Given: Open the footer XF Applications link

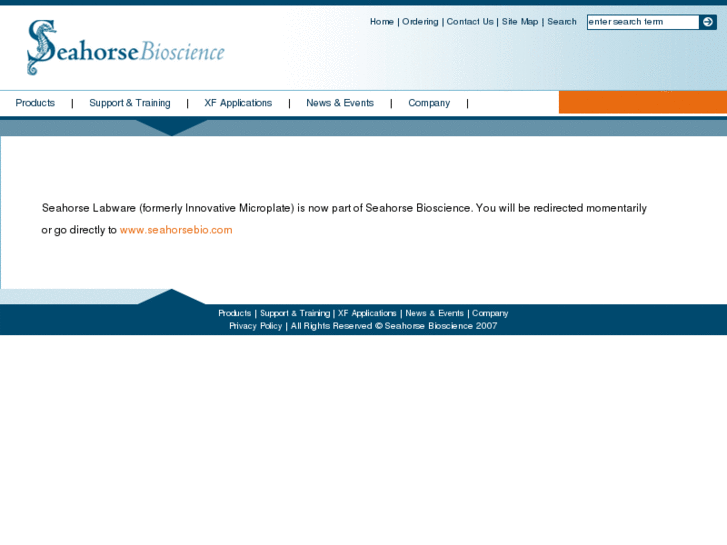Looking at the screenshot, I should (367, 314).
